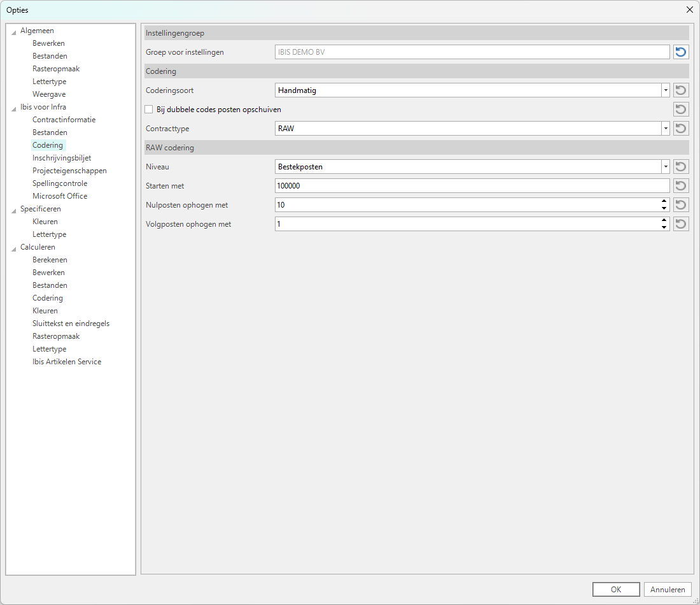Viewport: 700px width, 605px height.
Task: Reset 'Nulposten ophogen met' value
Action: pos(681,205)
